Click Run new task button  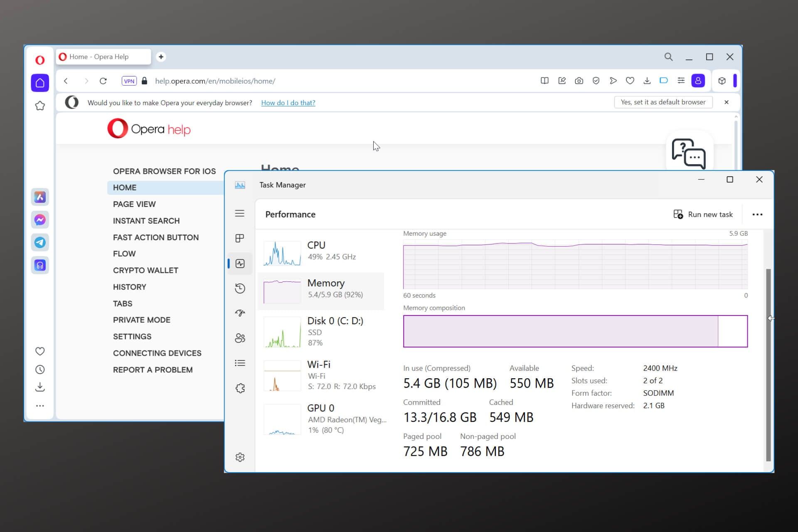click(x=703, y=214)
